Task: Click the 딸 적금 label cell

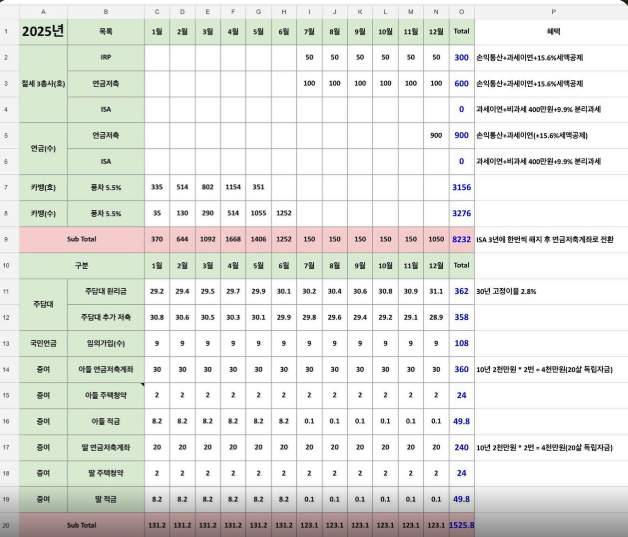Action: click(x=106, y=499)
